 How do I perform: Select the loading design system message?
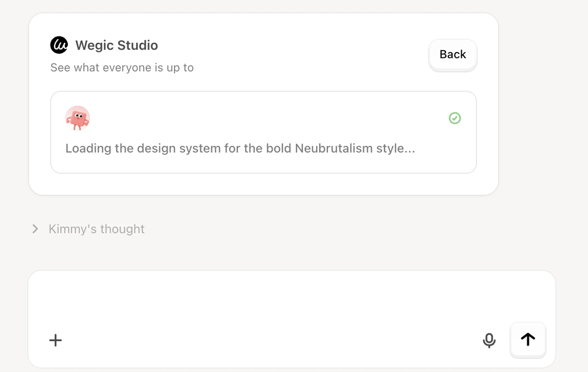(x=240, y=149)
